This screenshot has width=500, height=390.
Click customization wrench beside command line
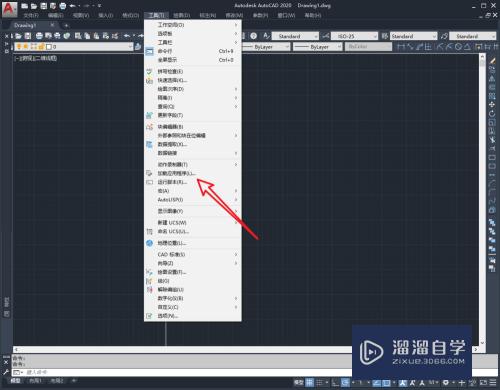pos(6,372)
